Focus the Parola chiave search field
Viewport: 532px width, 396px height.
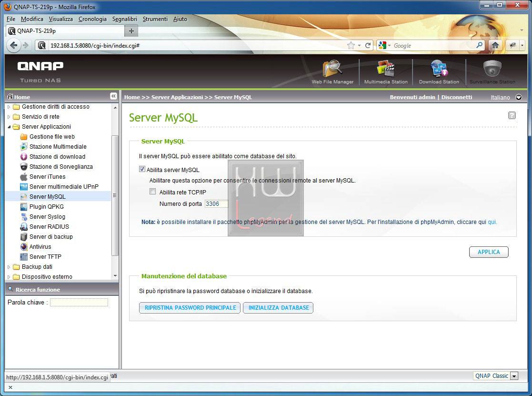79,302
